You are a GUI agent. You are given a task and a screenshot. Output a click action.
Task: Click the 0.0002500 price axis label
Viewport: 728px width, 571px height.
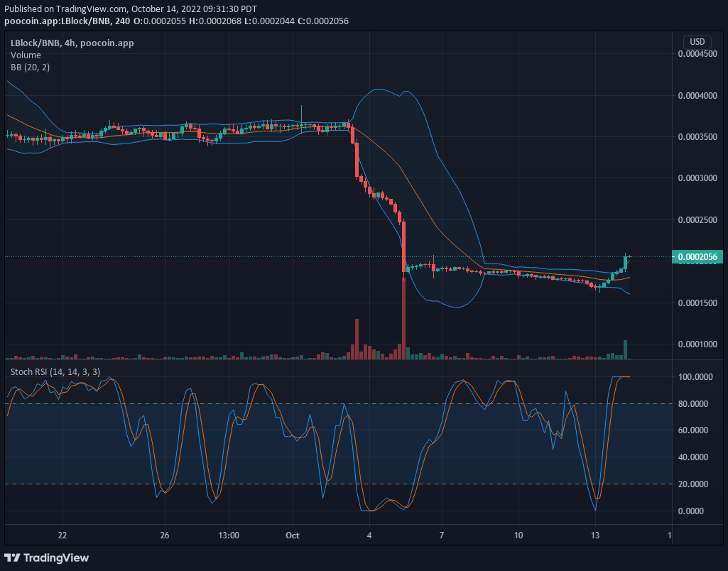pyautogui.click(x=697, y=219)
